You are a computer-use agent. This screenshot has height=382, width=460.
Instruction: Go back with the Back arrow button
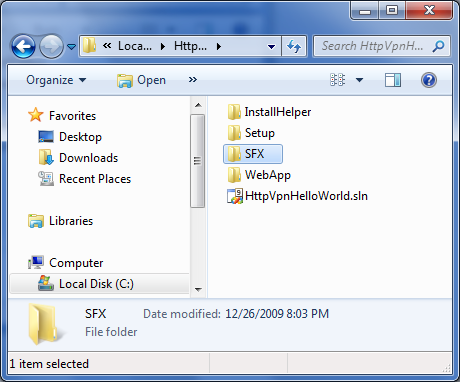pyautogui.click(x=23, y=46)
